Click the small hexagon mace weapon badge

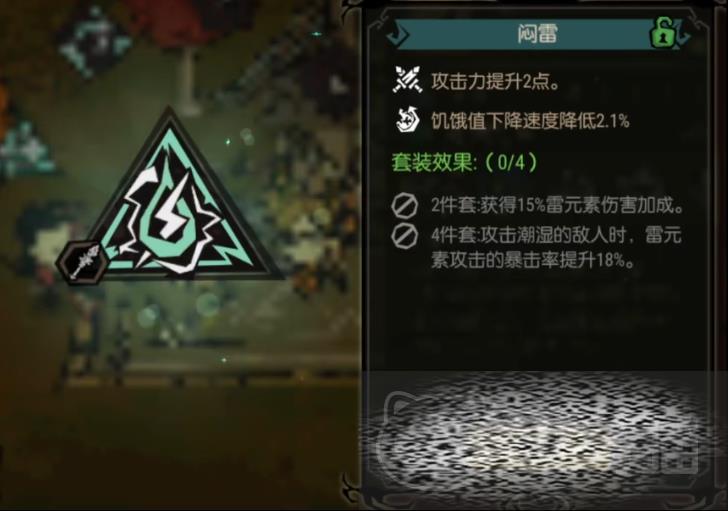83,263
